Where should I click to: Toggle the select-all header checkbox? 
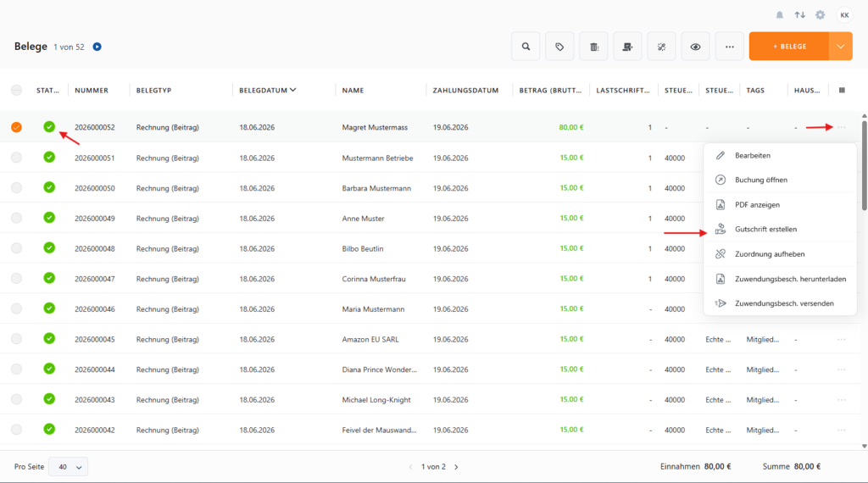tap(17, 90)
